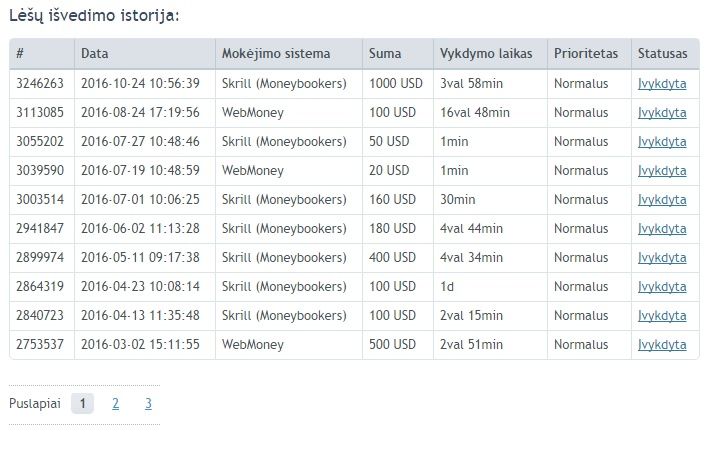Image resolution: width=713 pixels, height=452 pixels.
Task: Select the 1000 USD amount cell
Action: point(398,84)
